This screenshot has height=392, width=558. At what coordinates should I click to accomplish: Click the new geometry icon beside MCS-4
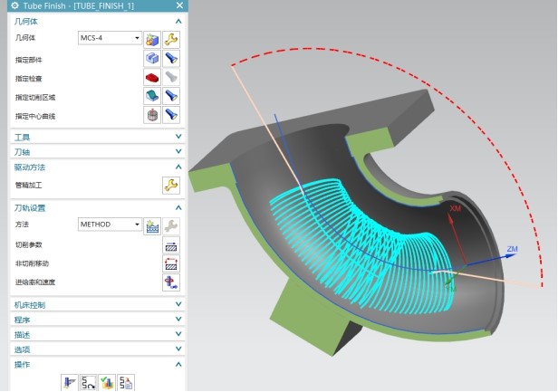[152, 38]
